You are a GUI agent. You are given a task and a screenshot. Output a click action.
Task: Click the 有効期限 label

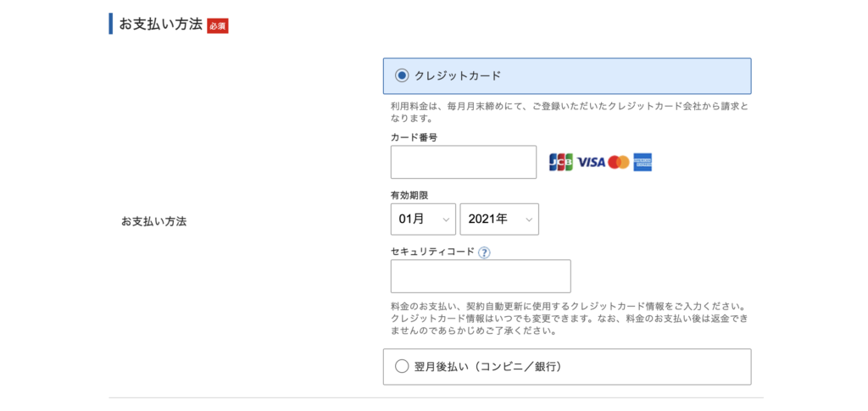click(x=409, y=195)
